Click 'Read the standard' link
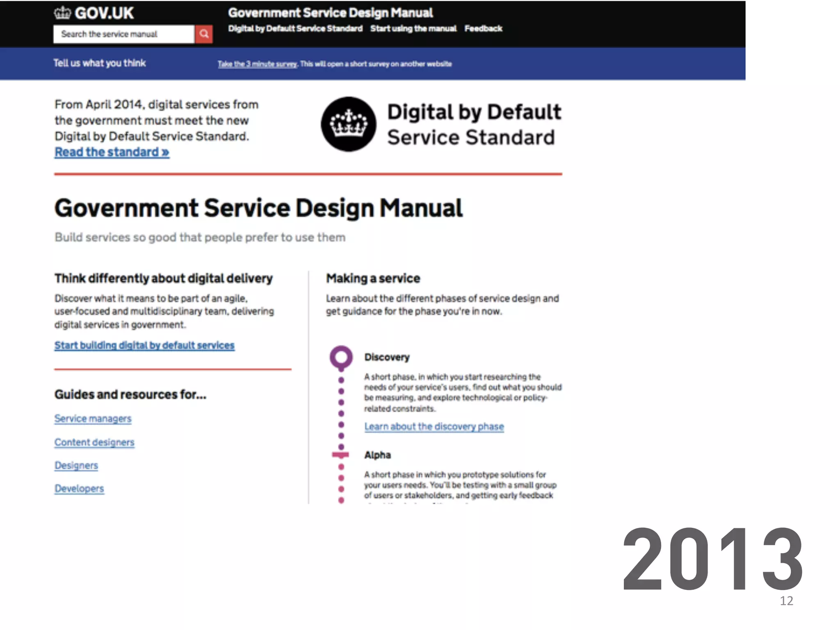 point(112,152)
